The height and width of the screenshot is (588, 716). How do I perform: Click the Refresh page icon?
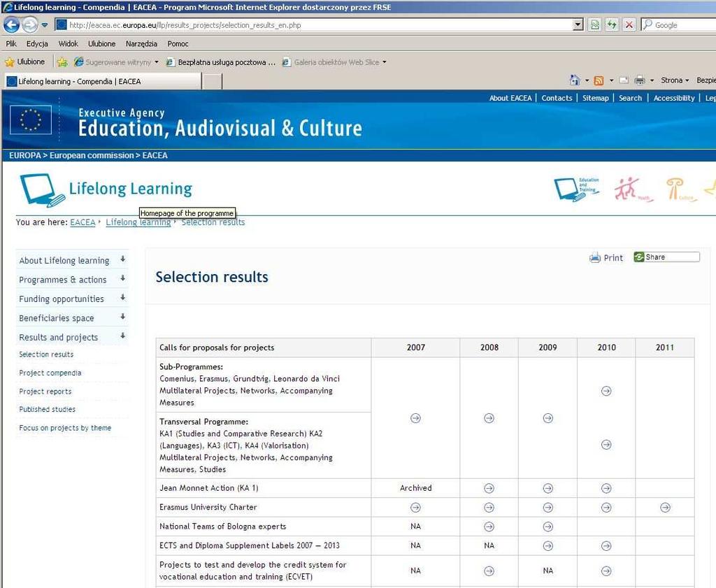point(612,25)
